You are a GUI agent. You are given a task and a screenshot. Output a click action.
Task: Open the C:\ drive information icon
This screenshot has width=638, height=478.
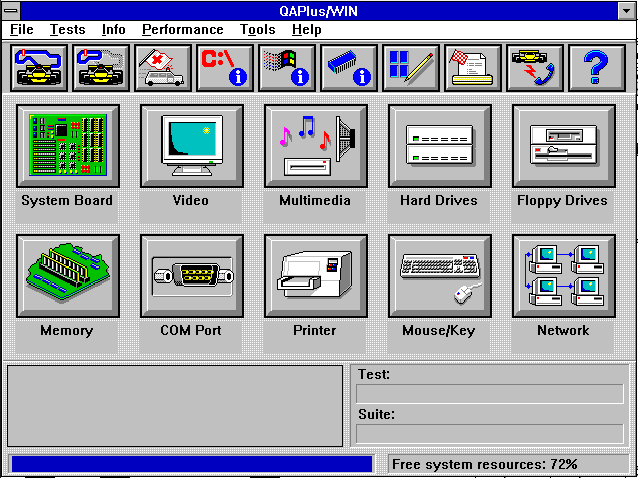pos(225,68)
